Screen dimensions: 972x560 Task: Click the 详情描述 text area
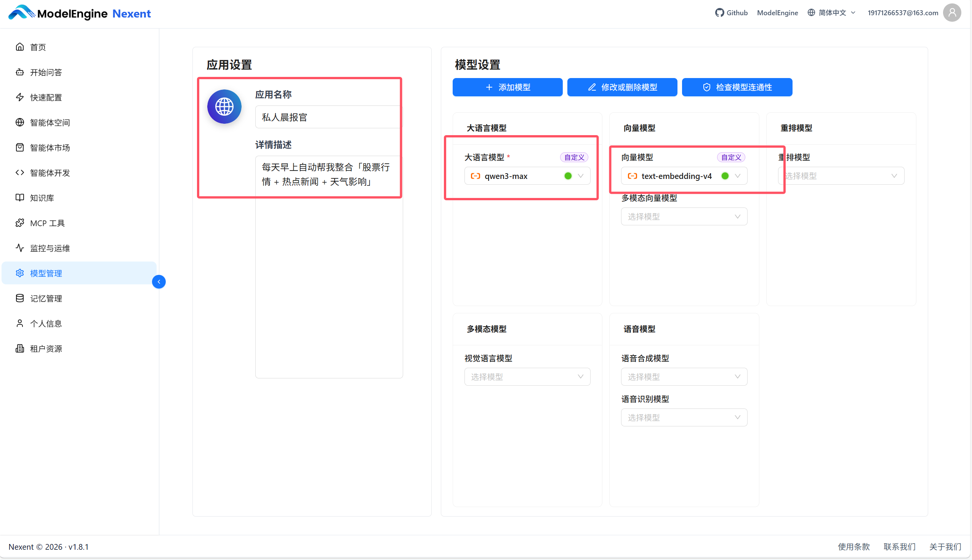(329, 267)
